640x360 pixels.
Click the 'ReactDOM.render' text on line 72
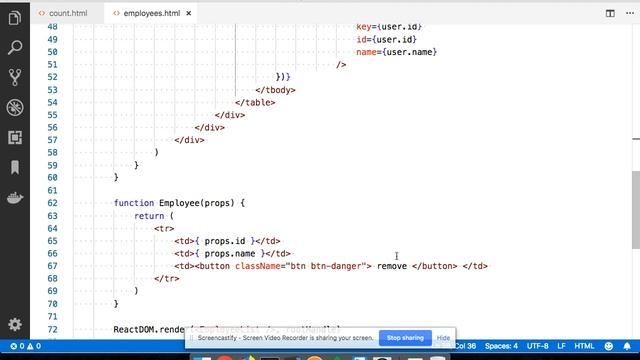[x=149, y=329]
